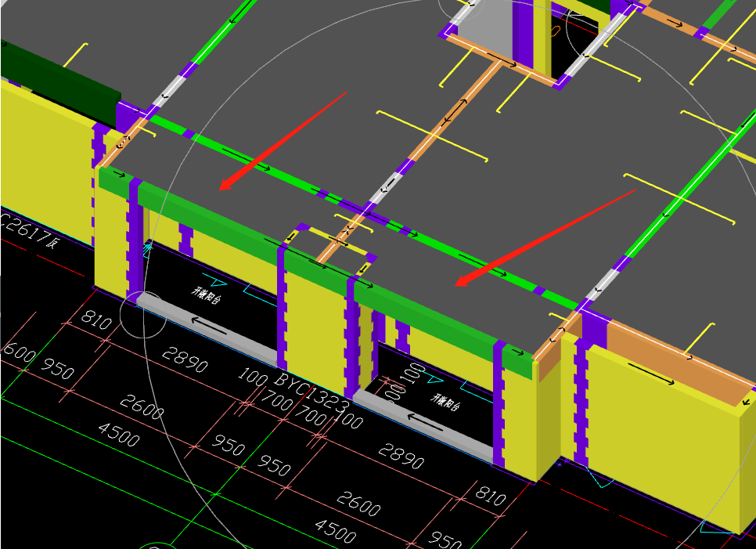Viewport: 756px width, 549px height.
Task: Select the BYC1323 window label
Action: click(x=311, y=393)
